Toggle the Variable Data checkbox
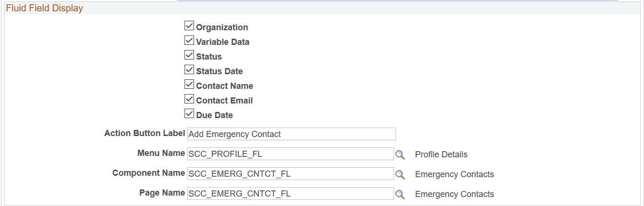 [x=189, y=41]
